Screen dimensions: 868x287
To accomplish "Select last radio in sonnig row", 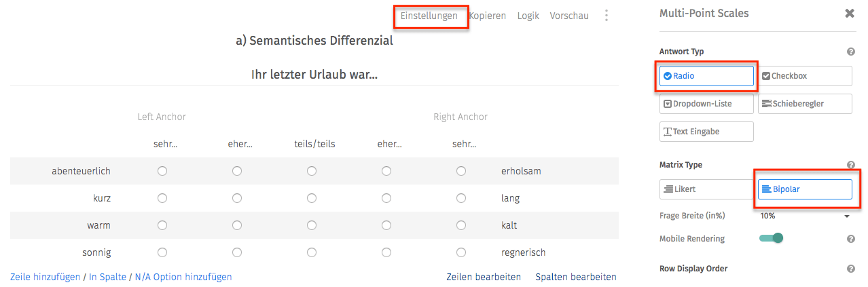I will click(461, 252).
